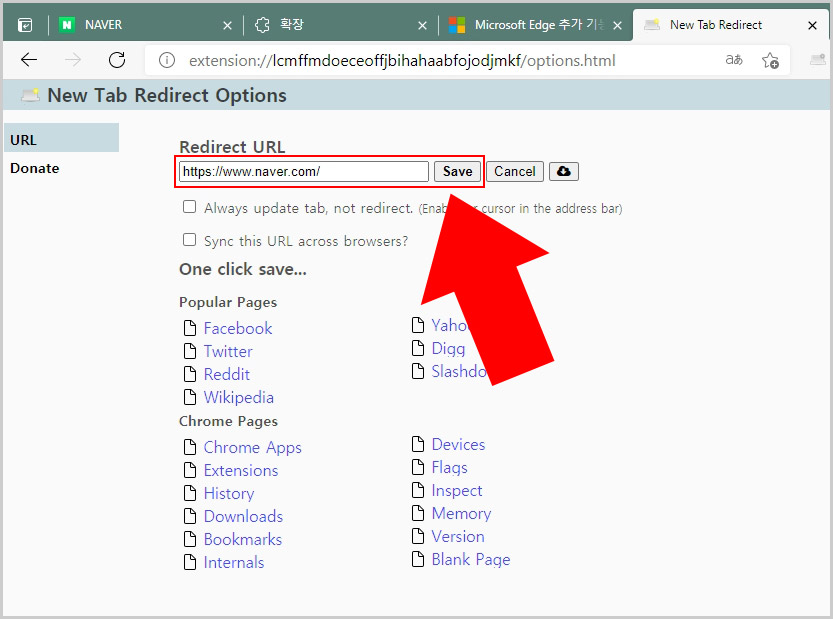Click the page icon beside Facebook

190,328
